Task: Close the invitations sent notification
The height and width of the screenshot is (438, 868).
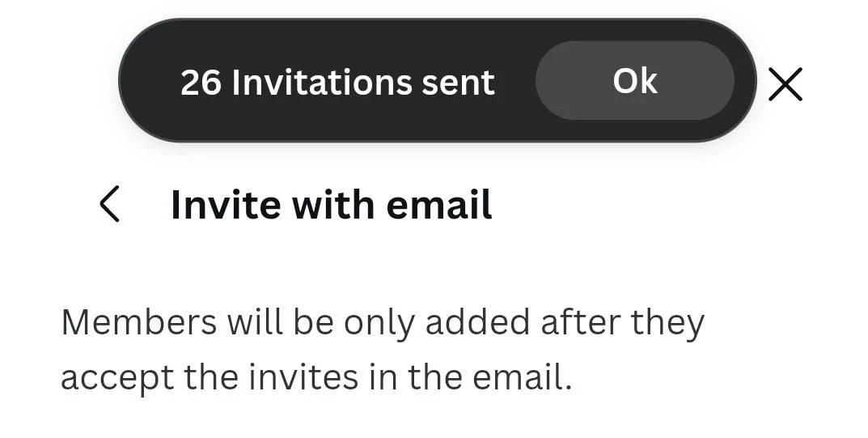Action: coord(785,84)
